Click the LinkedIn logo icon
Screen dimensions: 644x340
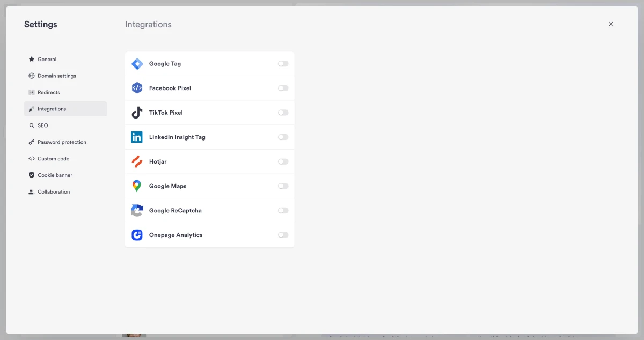[137, 137]
